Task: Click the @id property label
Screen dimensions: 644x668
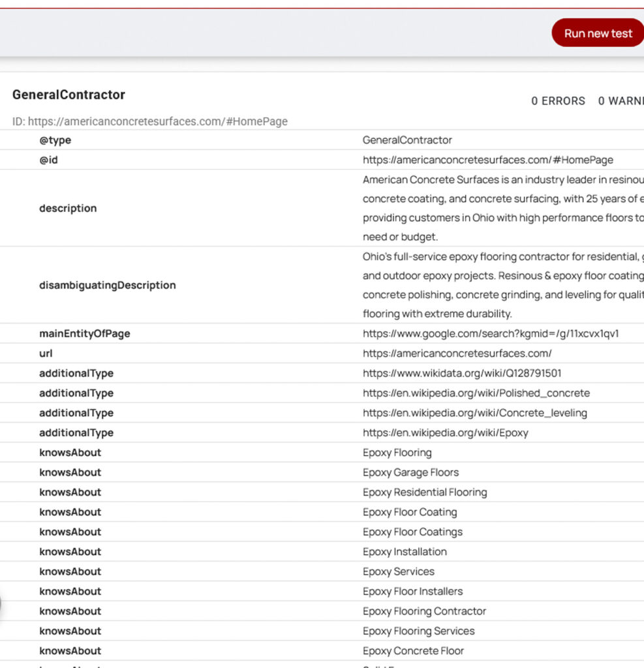Action: pyautogui.click(x=48, y=160)
